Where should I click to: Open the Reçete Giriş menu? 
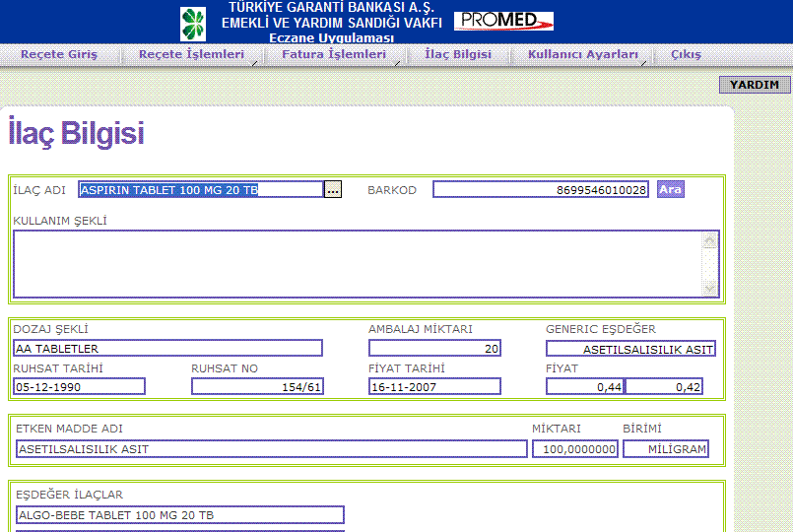(x=59, y=55)
